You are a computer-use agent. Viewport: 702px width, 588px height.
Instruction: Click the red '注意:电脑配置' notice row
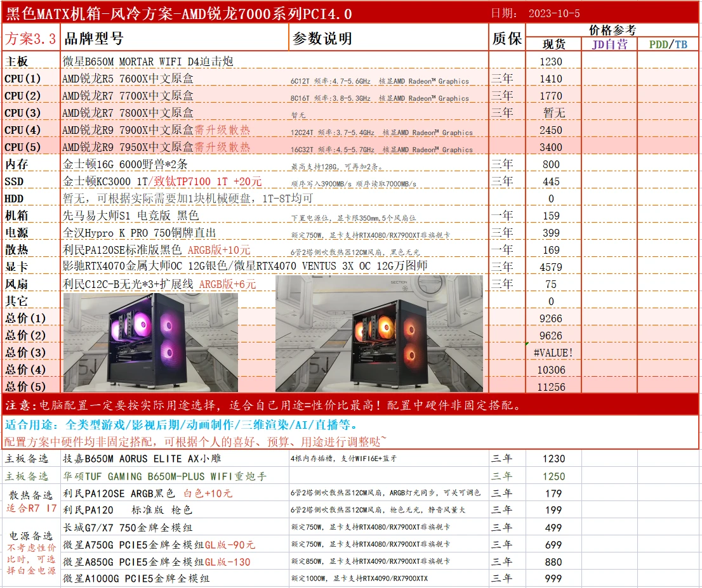click(x=350, y=405)
